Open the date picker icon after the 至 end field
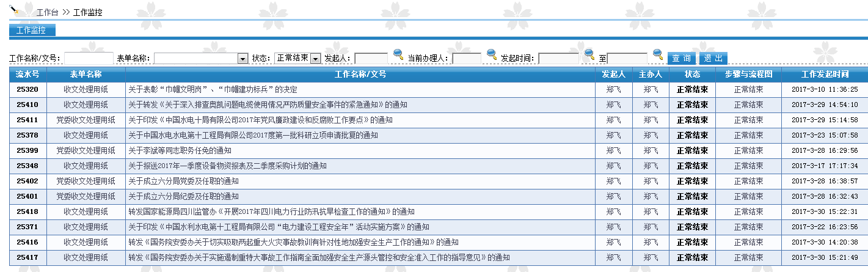Screen dimensions: 868x272 [658, 55]
